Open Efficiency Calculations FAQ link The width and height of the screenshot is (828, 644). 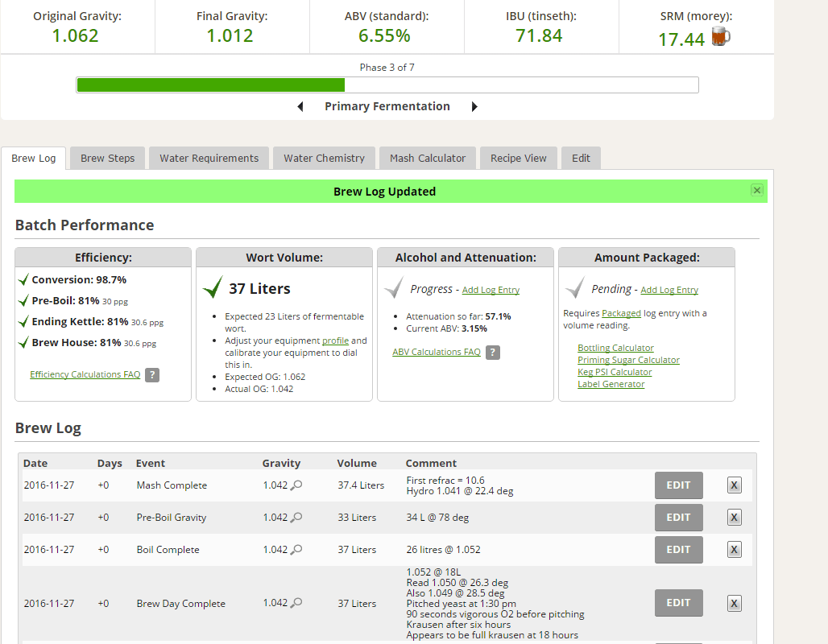click(85, 374)
